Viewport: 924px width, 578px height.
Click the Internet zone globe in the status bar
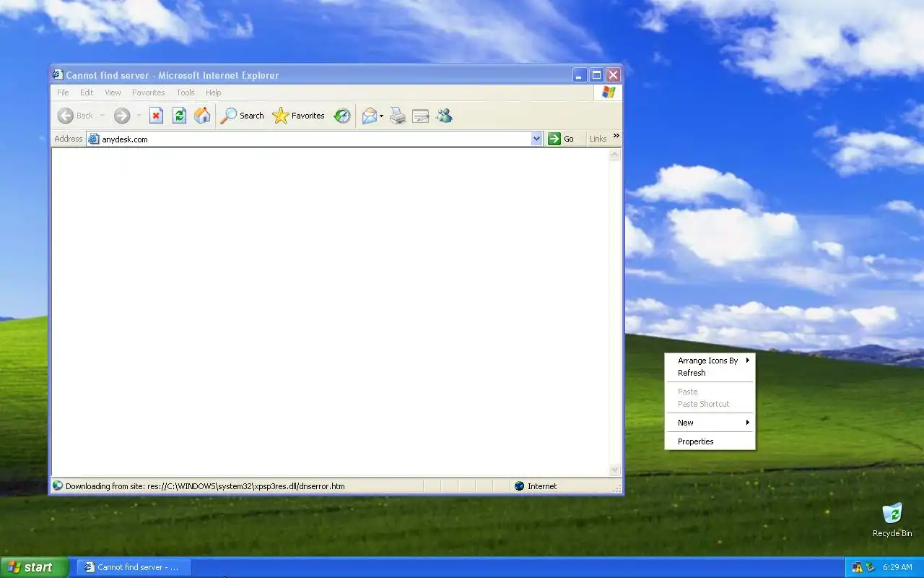click(x=519, y=486)
